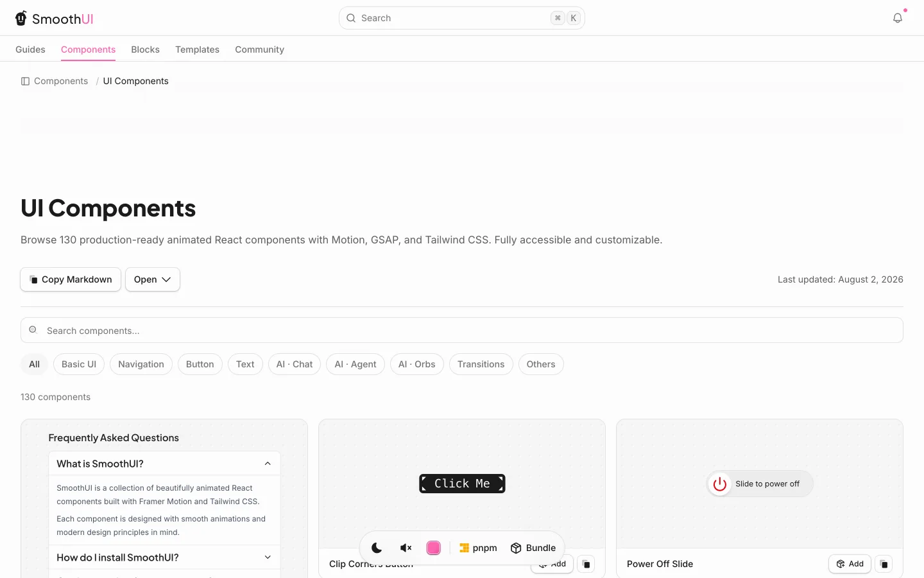
Task: Choose the pnpm package manager
Action: click(x=478, y=548)
